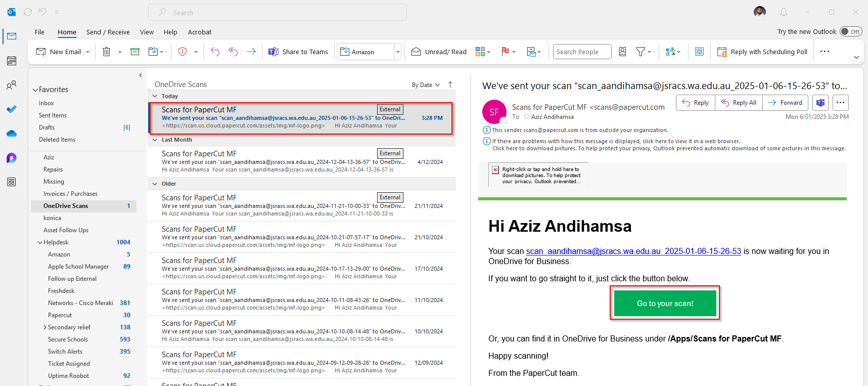Click the Undo icon in the title bar
Viewport: 868px width, 386px height.
(42, 12)
